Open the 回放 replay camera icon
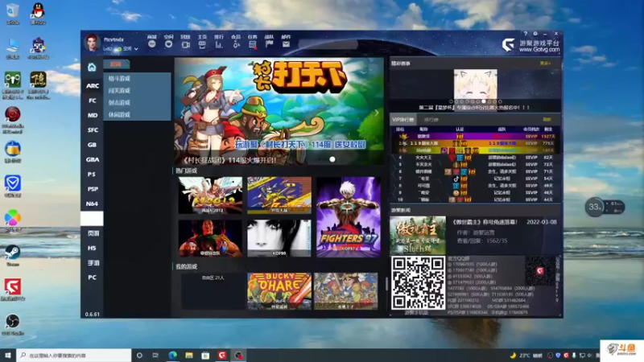The image size is (644, 362). click(x=186, y=44)
